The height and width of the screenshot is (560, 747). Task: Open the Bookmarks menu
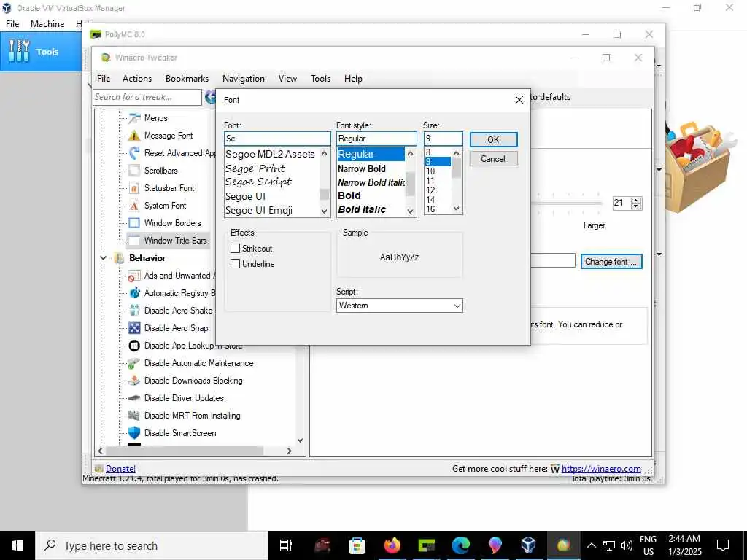pos(187,79)
